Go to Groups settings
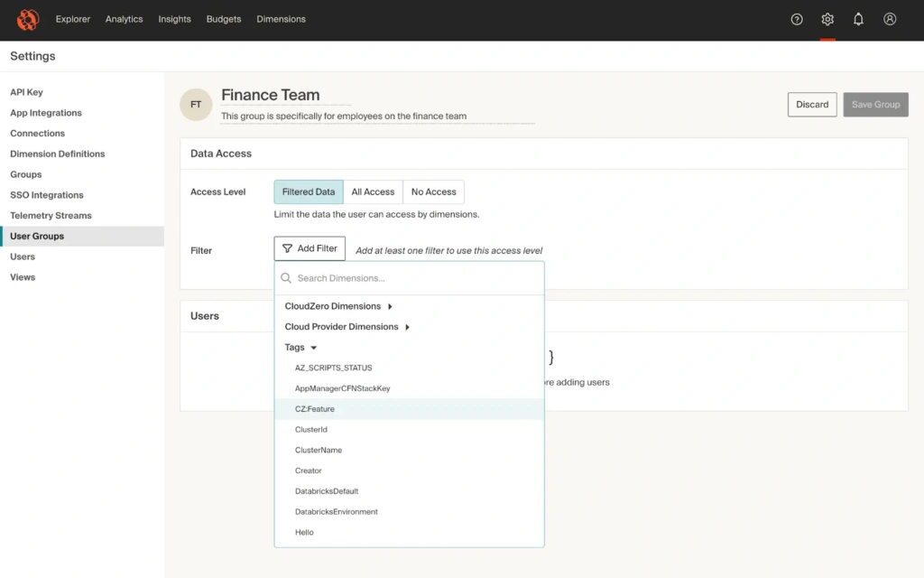This screenshot has width=924, height=578. tap(26, 174)
